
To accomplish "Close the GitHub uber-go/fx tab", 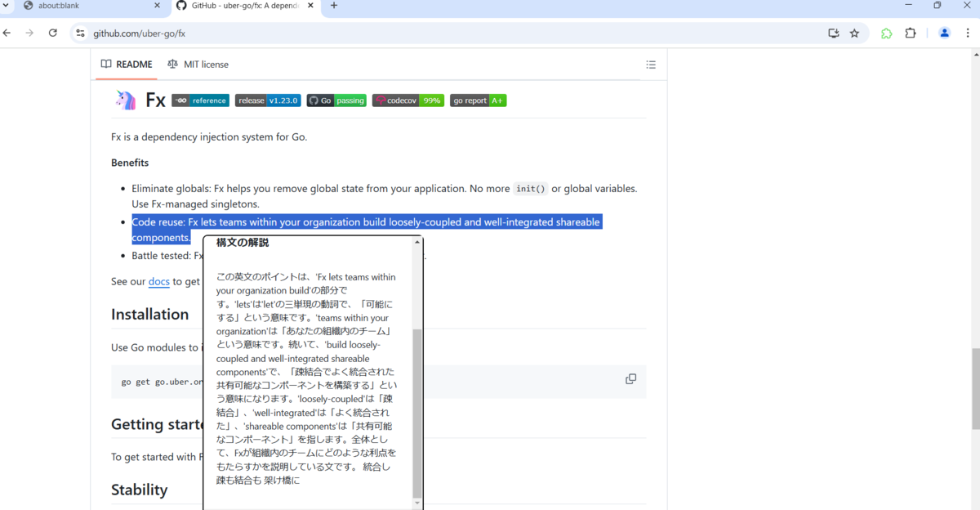I will [x=312, y=6].
